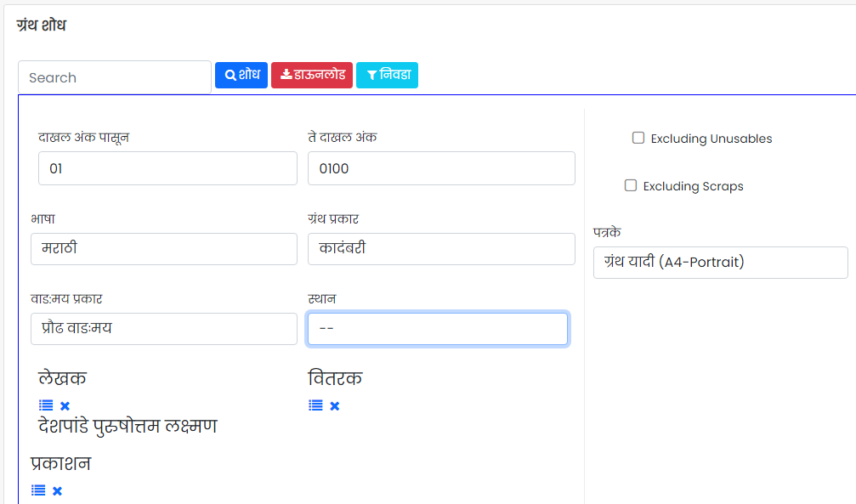Viewport: 856px width, 504px height.
Task: Click the ते दाखल अंक field
Action: click(x=441, y=168)
